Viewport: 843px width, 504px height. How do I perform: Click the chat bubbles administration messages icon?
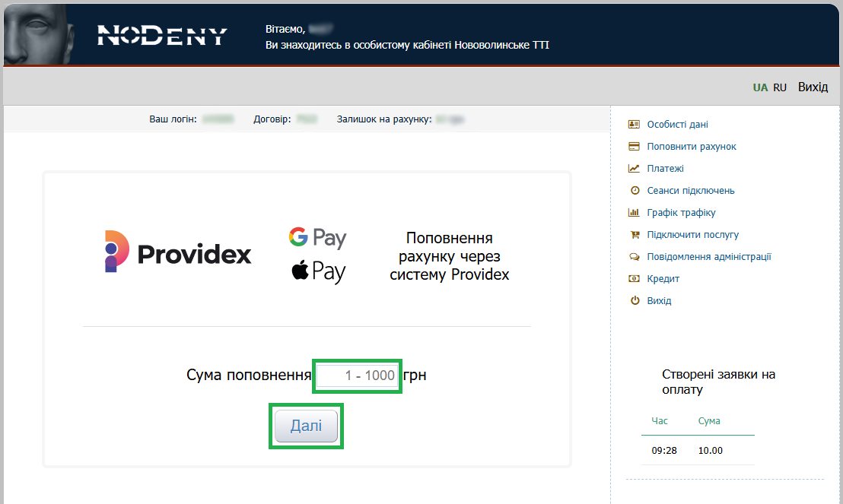(x=635, y=256)
